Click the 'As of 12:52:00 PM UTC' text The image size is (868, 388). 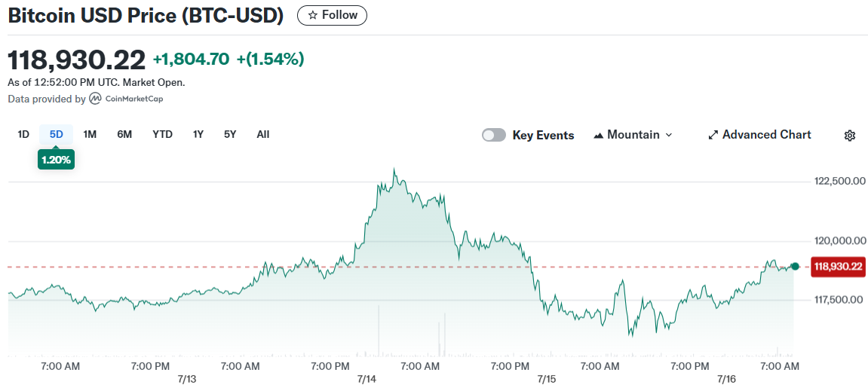97,82
